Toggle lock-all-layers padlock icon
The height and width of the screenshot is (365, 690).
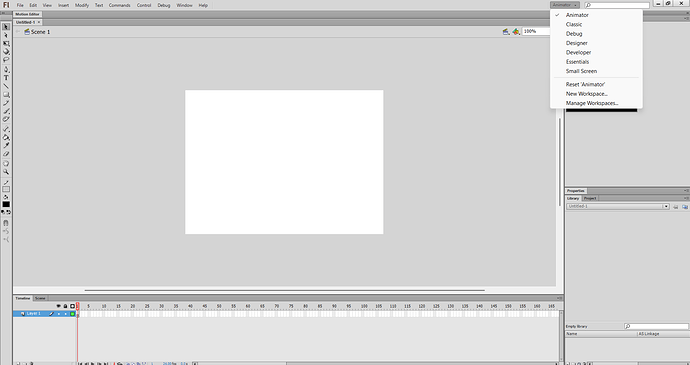(x=65, y=306)
